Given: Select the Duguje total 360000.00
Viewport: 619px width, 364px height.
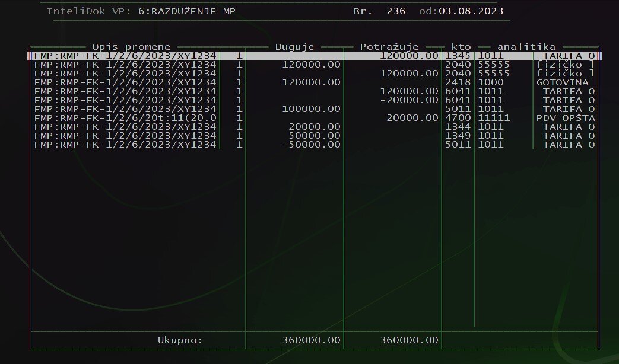Looking at the screenshot, I should coord(311,340).
